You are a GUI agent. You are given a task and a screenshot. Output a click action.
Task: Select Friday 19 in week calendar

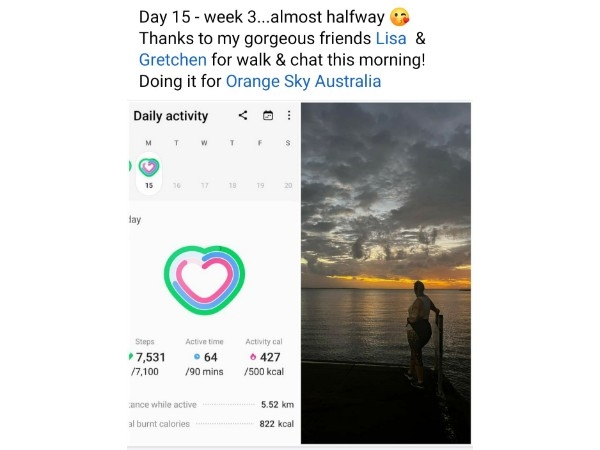pos(260,185)
